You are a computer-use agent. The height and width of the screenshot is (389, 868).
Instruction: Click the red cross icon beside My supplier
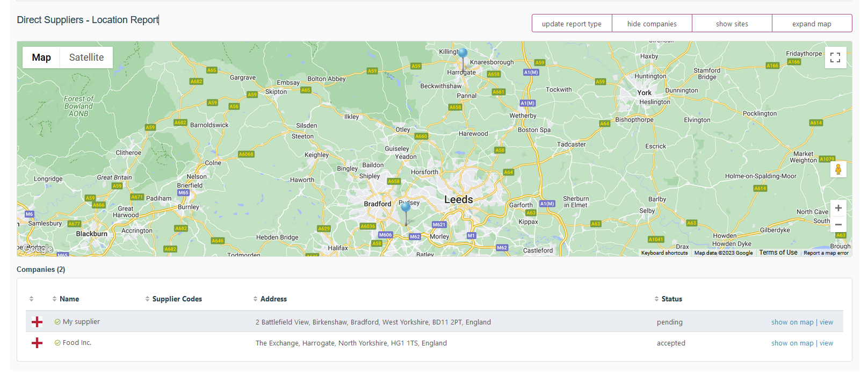pyautogui.click(x=37, y=322)
